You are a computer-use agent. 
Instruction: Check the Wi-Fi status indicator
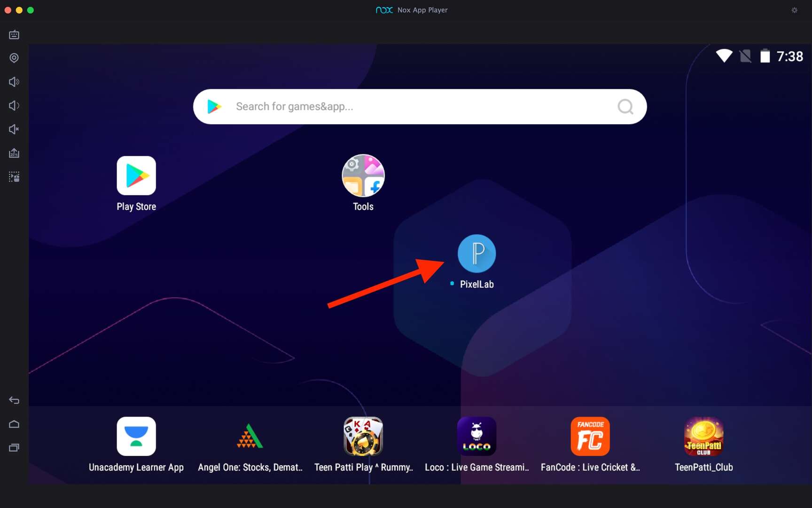click(x=724, y=56)
